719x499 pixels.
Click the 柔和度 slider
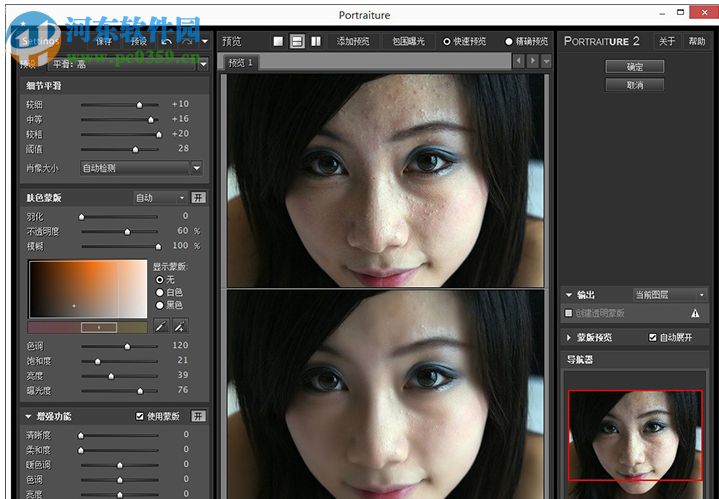[120, 450]
